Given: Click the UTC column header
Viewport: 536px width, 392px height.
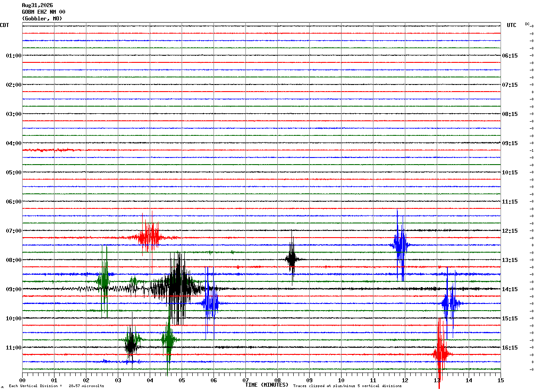Looking at the screenshot, I should (511, 25).
